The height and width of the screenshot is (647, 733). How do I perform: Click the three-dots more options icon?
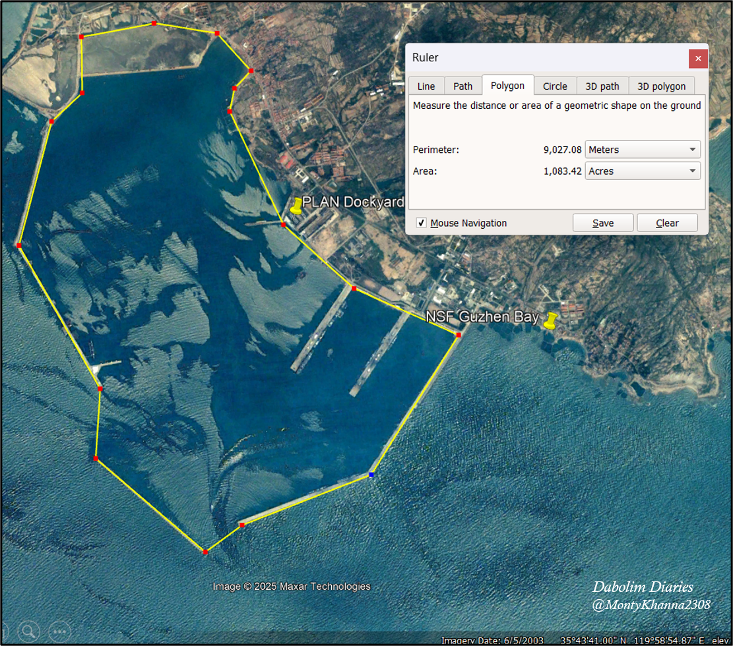coord(60,631)
